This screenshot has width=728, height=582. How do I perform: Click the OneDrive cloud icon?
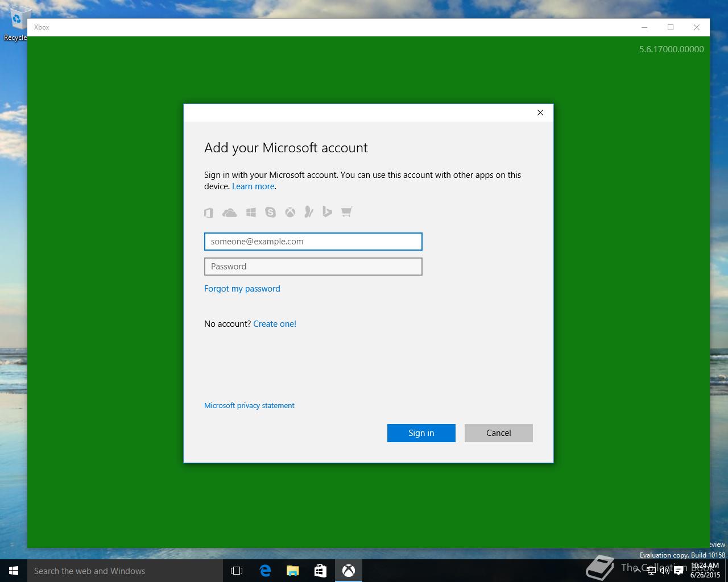pos(230,213)
